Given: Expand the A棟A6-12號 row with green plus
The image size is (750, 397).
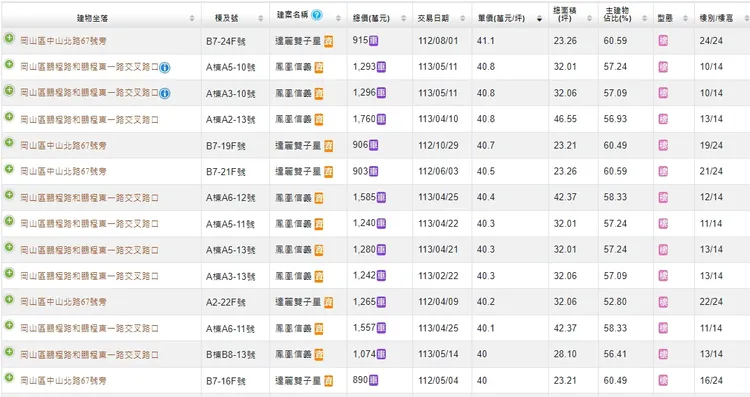Looking at the screenshot, I should click(9, 195).
